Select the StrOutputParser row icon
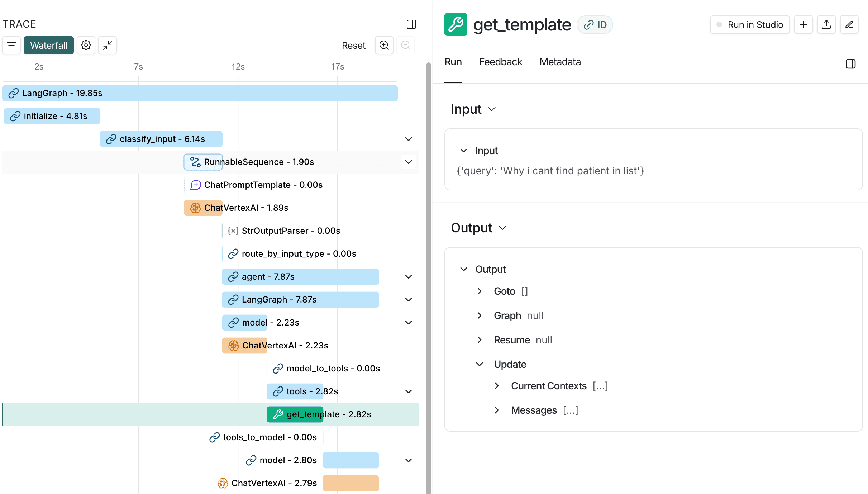The image size is (868, 494). pyautogui.click(x=233, y=231)
